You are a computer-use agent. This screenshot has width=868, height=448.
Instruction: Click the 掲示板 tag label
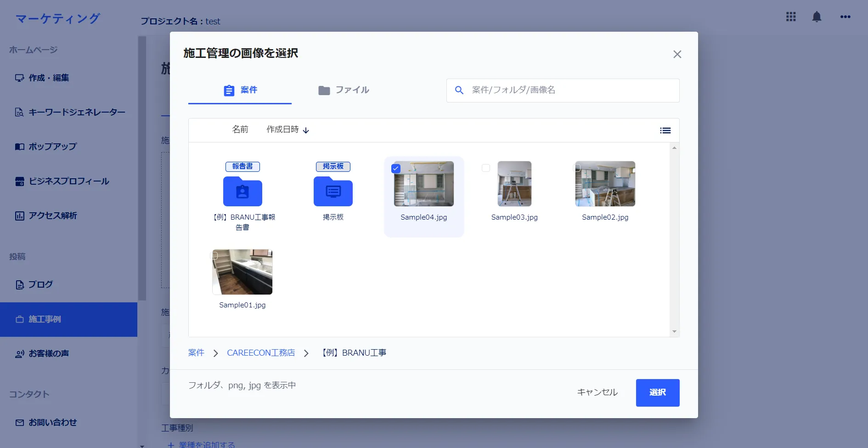point(333,166)
